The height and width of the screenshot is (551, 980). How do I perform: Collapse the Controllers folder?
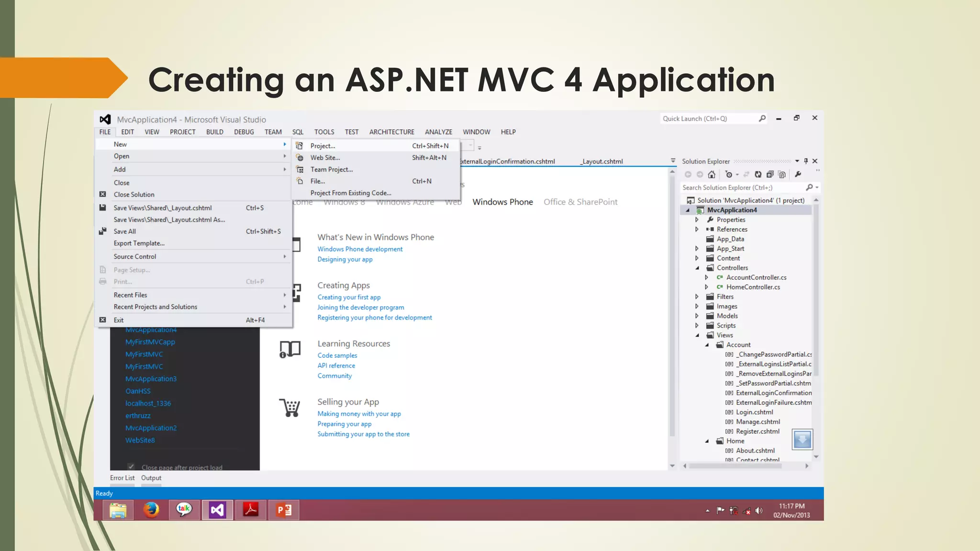tap(697, 268)
